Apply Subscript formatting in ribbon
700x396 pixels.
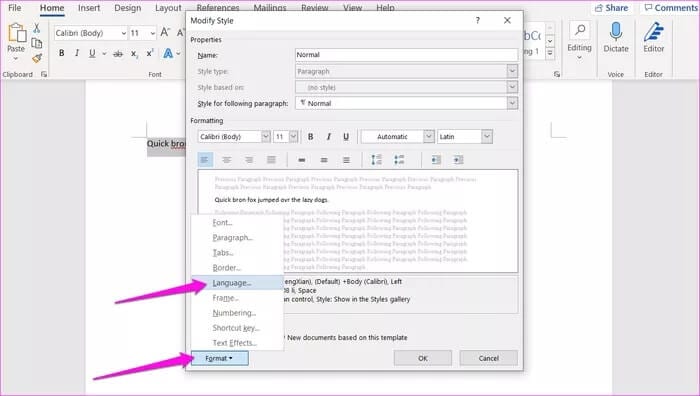(134, 54)
